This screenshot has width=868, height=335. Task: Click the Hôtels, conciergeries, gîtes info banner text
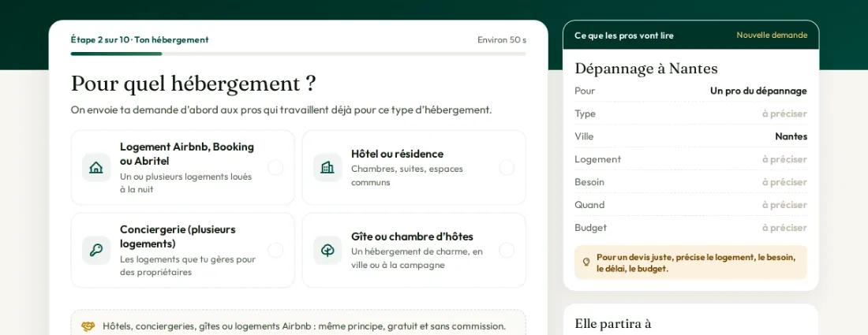tap(304, 326)
